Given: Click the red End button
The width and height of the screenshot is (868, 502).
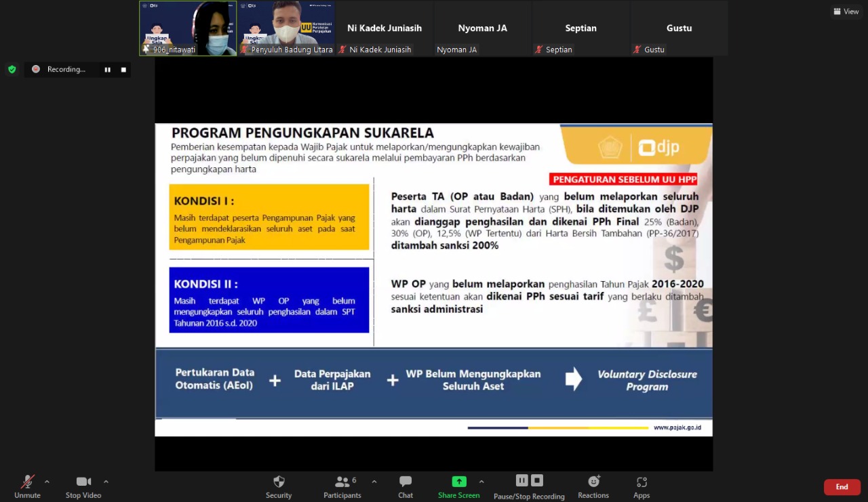Looking at the screenshot, I should pyautogui.click(x=842, y=487).
